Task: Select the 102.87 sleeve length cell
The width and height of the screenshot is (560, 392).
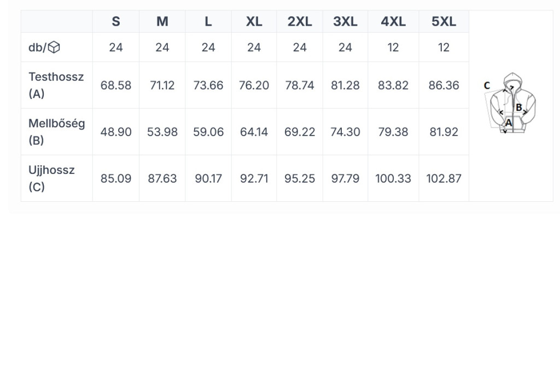Action: (444, 178)
